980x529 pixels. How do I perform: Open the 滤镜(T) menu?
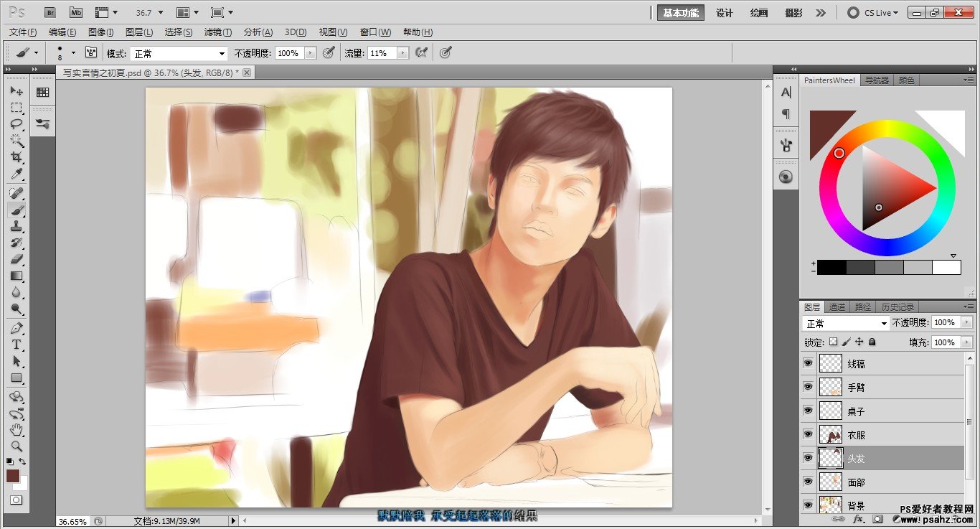pos(218,32)
